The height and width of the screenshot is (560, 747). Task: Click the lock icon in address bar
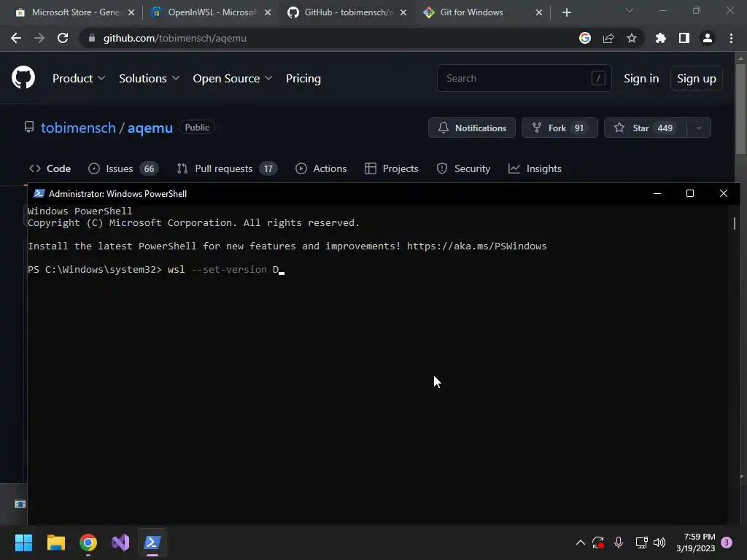click(x=92, y=38)
